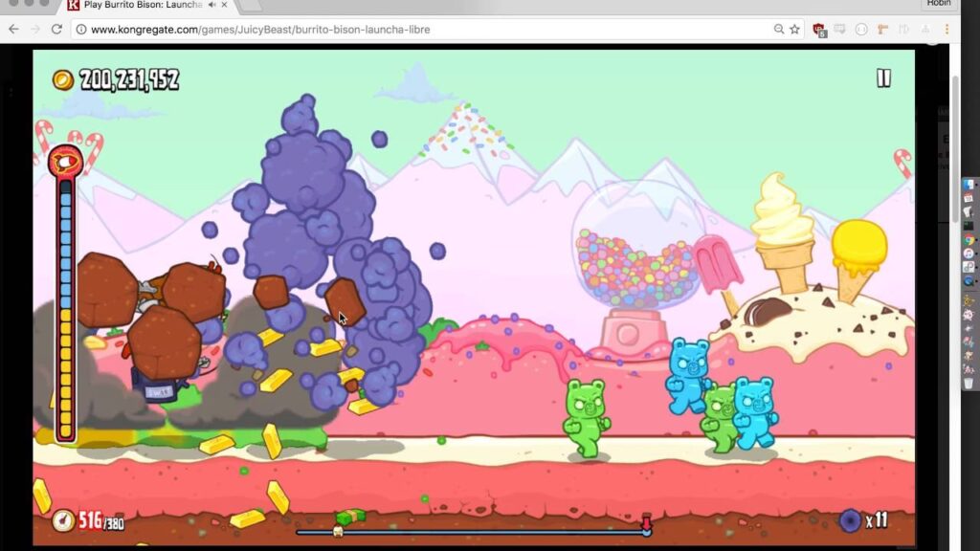Open the Trash in the Dock
980x551 pixels.
tap(969, 383)
